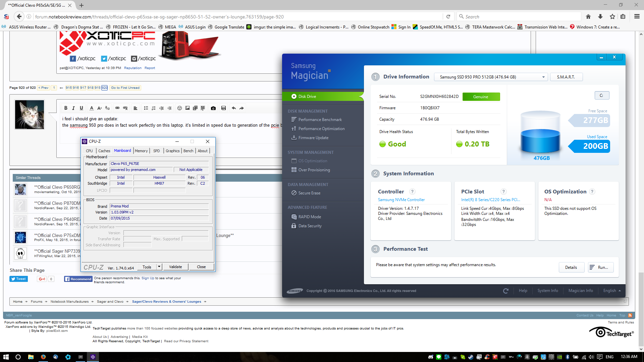
Task: Click the S.M.A.R.T. button in Samsung Magician
Action: (566, 77)
